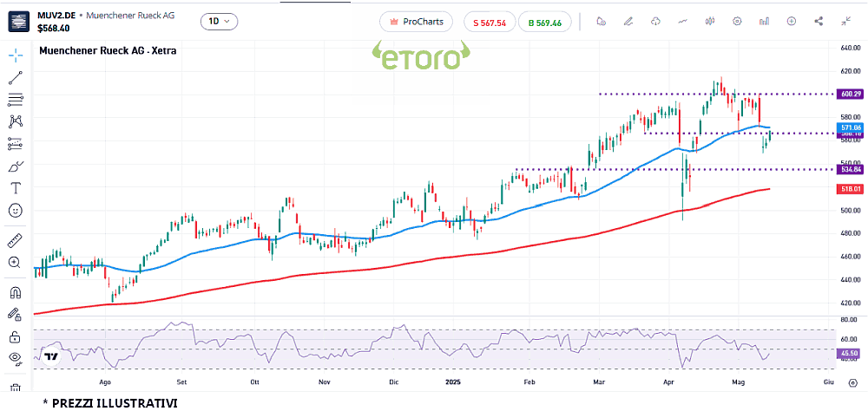Click the pencil drawing tools icon
868x411 pixels.
tap(628, 22)
